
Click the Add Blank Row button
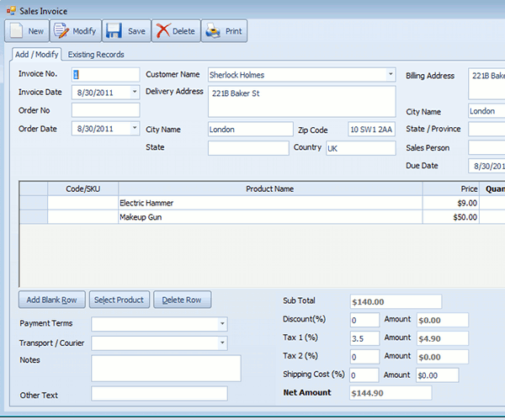coord(52,300)
